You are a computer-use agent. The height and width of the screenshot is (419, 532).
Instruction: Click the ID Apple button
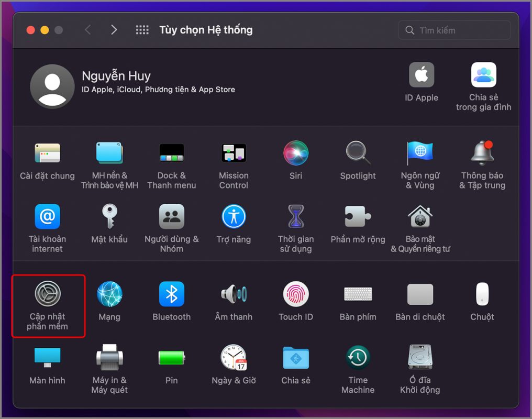(x=422, y=75)
